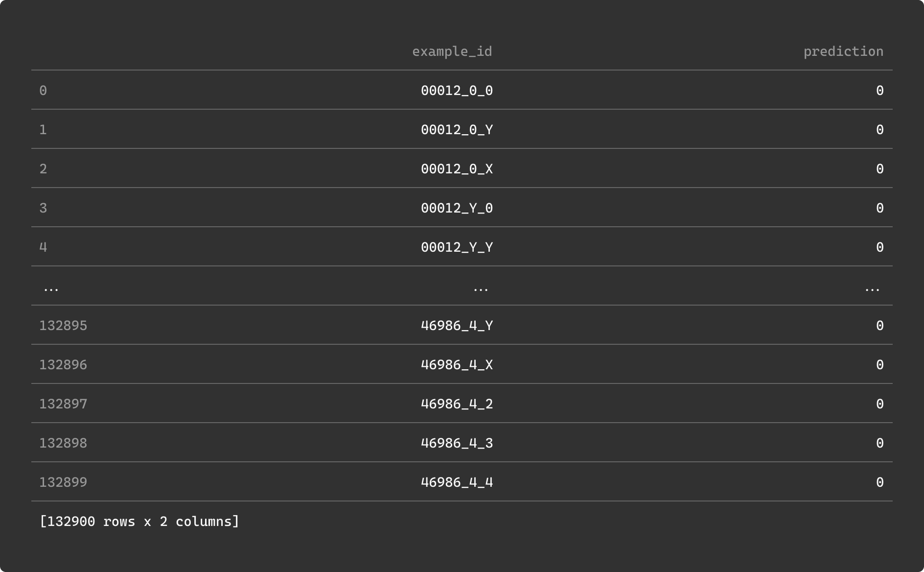The height and width of the screenshot is (572, 924).
Task: Click row index 132895
Action: (x=63, y=326)
